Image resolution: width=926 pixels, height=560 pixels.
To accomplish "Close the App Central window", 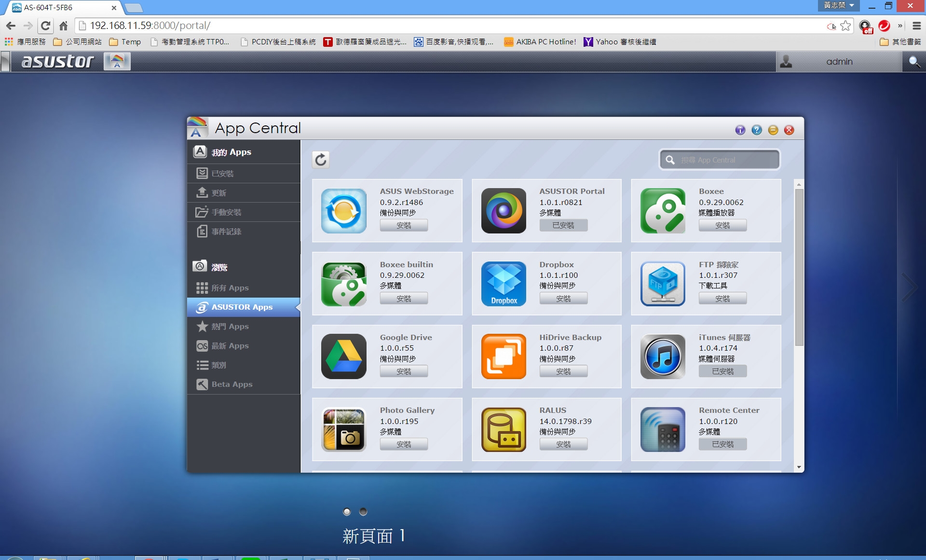I will pos(790,130).
